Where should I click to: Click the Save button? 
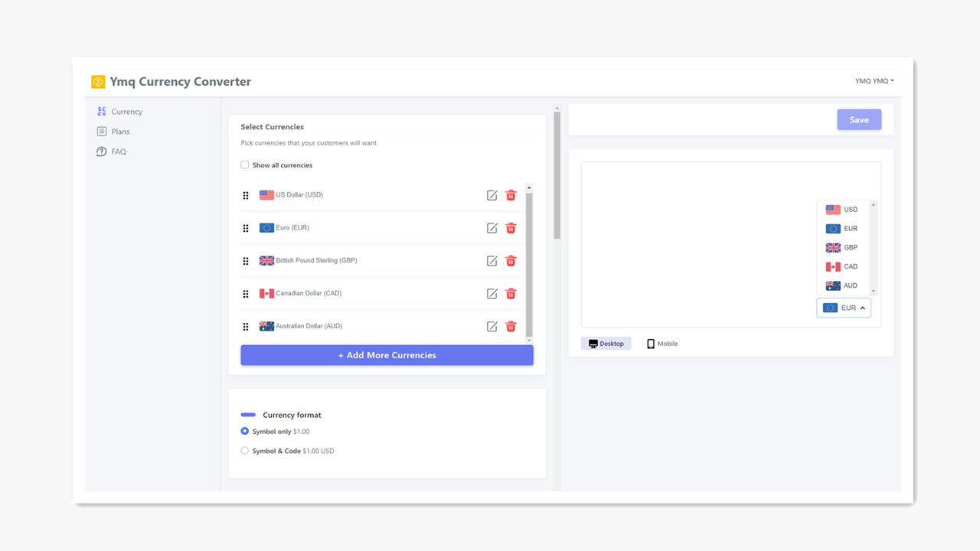coord(859,119)
